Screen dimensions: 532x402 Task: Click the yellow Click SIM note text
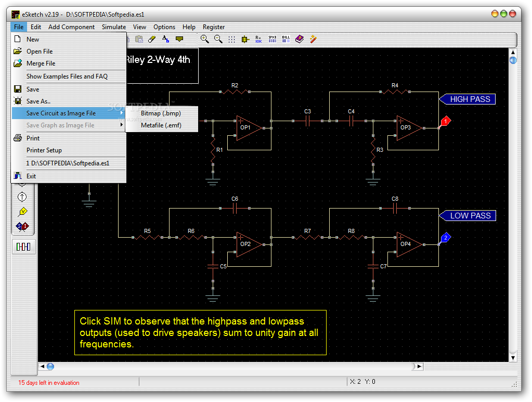tap(200, 332)
